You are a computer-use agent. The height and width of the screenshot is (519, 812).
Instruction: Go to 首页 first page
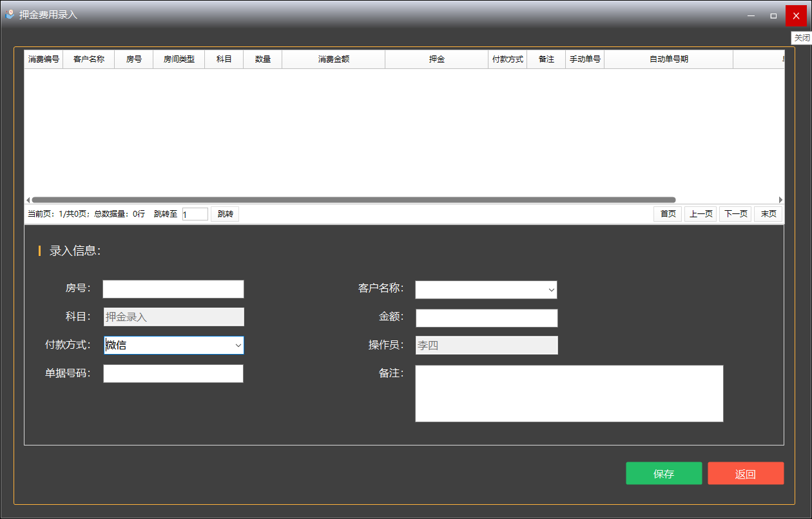coord(668,214)
